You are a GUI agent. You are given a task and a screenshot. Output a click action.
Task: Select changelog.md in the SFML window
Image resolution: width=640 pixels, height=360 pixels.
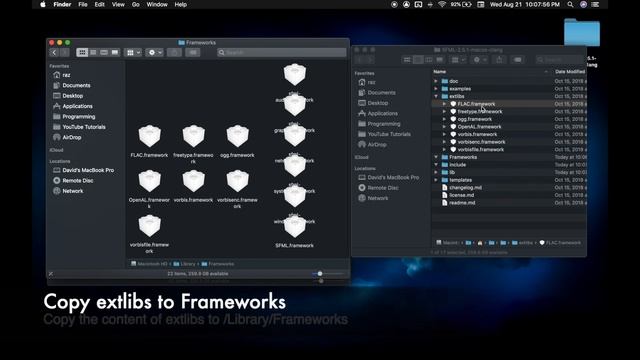point(509,187)
